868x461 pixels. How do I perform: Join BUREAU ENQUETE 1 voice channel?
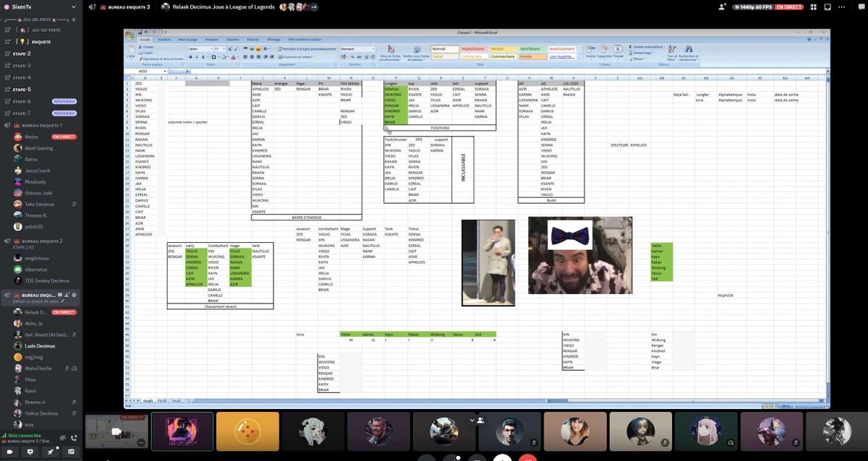tap(41, 125)
